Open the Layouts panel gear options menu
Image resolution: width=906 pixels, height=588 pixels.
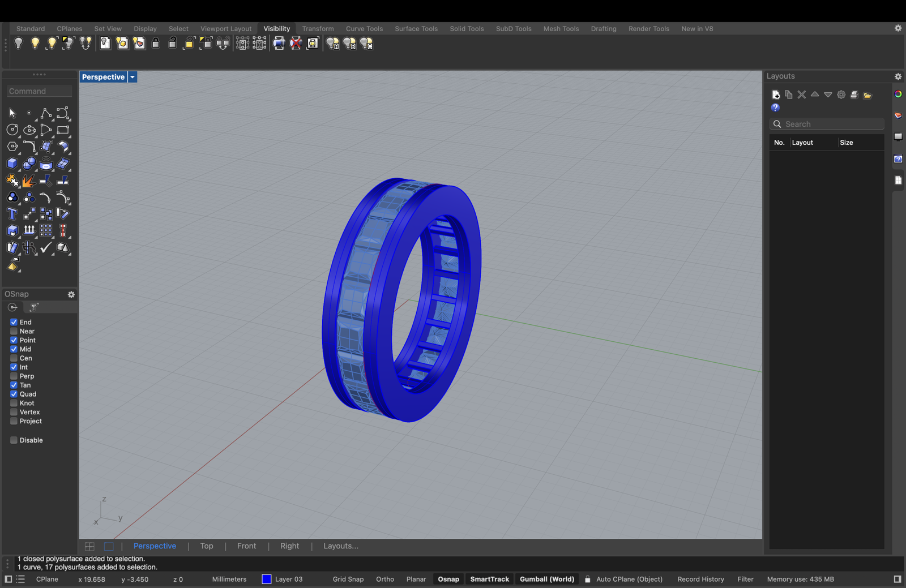tap(898, 76)
